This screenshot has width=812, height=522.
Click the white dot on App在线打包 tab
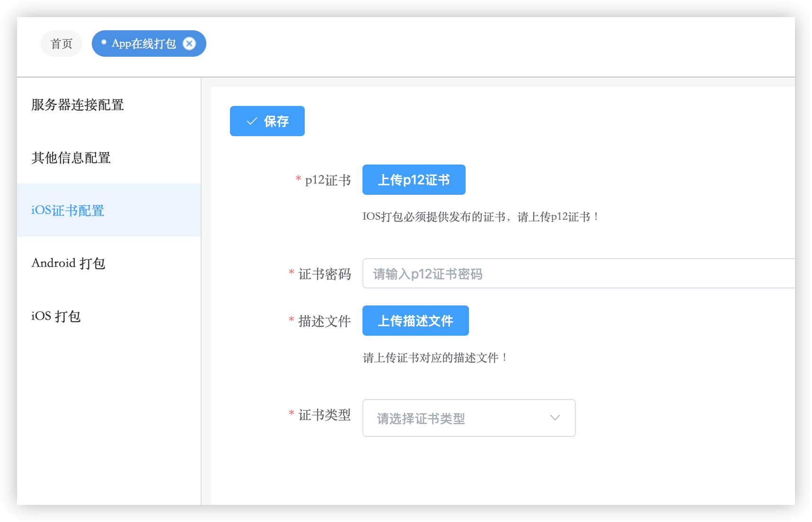pos(104,42)
